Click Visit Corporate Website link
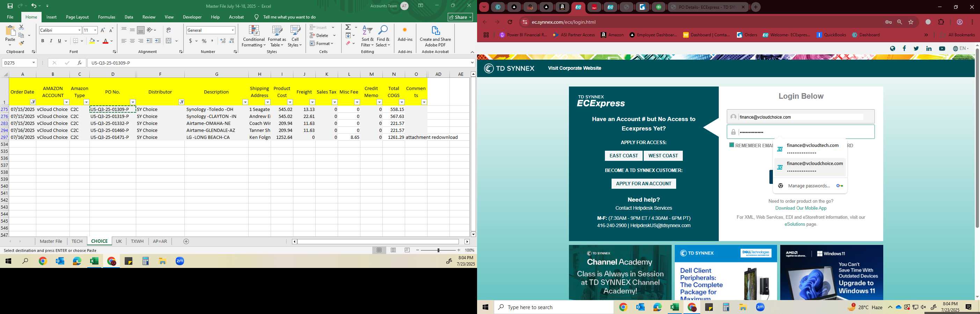 click(575, 68)
